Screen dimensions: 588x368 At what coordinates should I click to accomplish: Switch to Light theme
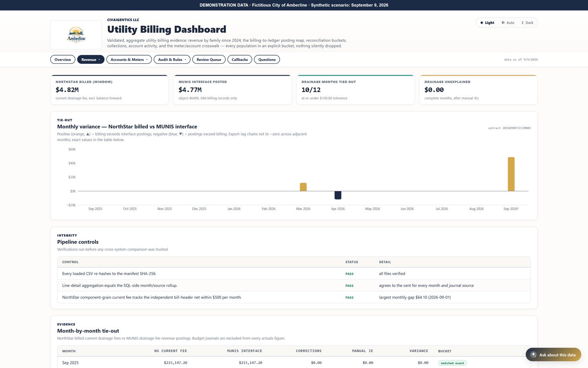[x=487, y=22]
